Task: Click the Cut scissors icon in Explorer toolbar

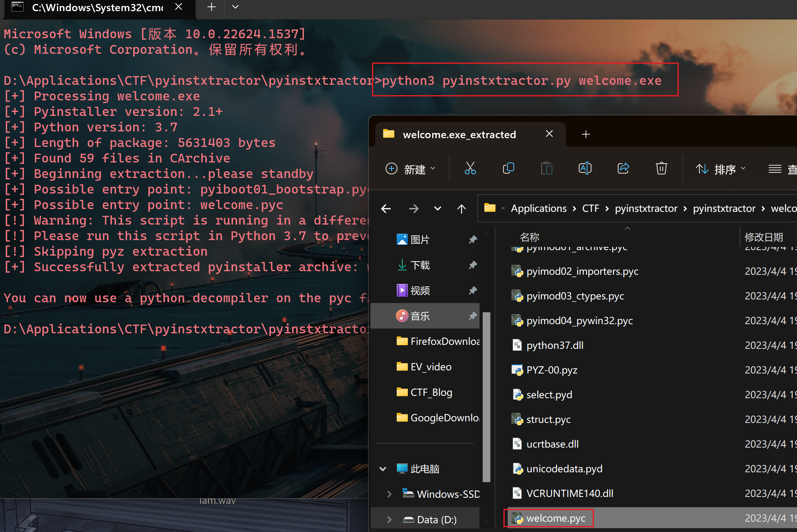Action: [x=470, y=168]
